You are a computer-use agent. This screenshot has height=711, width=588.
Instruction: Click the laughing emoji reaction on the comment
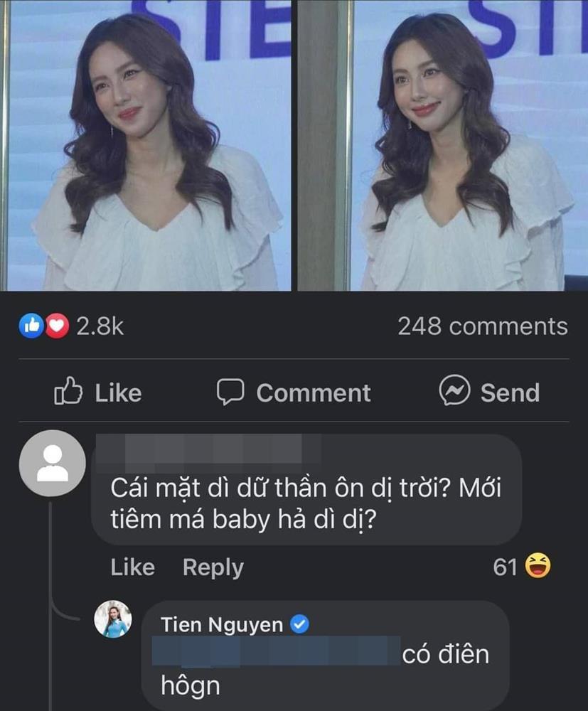[537, 567]
